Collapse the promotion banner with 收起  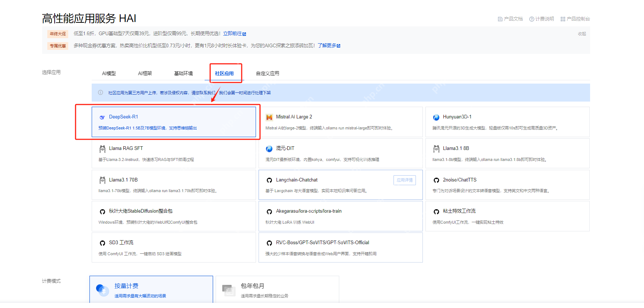tap(582, 34)
